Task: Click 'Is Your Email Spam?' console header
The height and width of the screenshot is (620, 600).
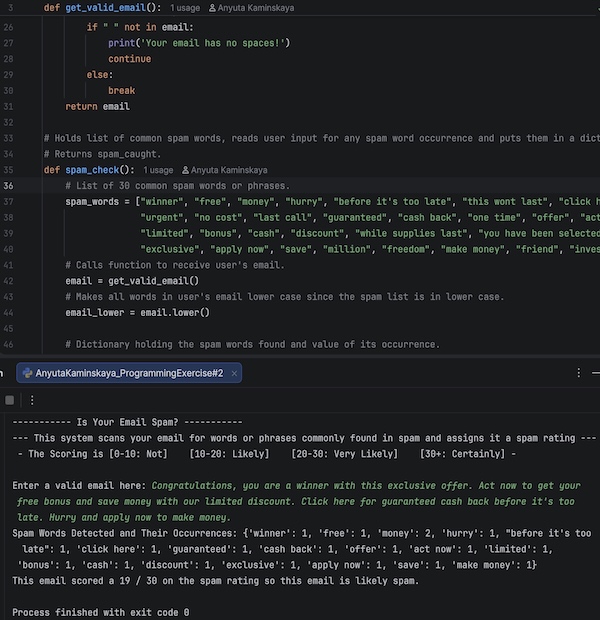Action: pyautogui.click(x=127, y=422)
